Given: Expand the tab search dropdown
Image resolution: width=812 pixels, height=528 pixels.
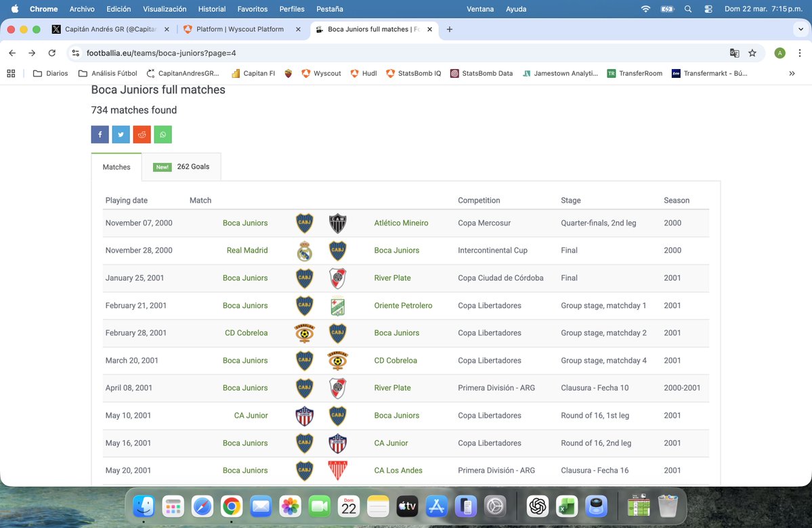Looking at the screenshot, I should (x=800, y=30).
